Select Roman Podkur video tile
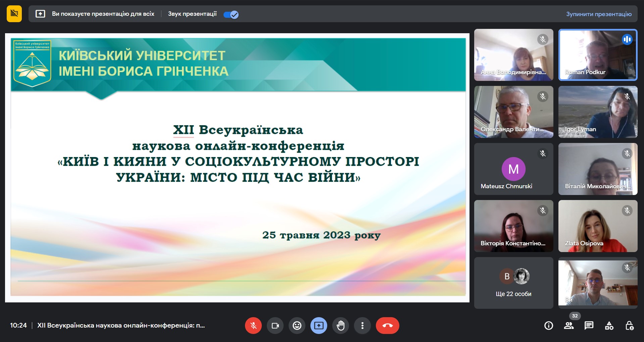 [598, 55]
